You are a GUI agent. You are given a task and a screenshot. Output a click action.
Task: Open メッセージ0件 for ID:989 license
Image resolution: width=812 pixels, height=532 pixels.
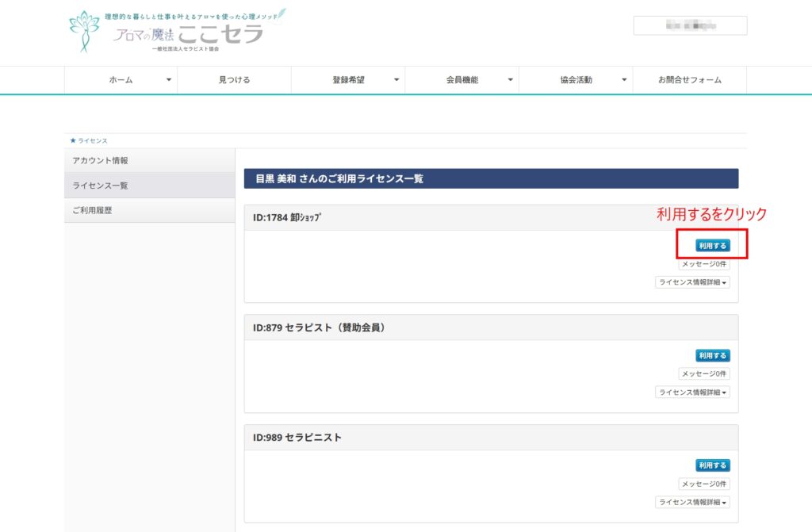pos(703,484)
